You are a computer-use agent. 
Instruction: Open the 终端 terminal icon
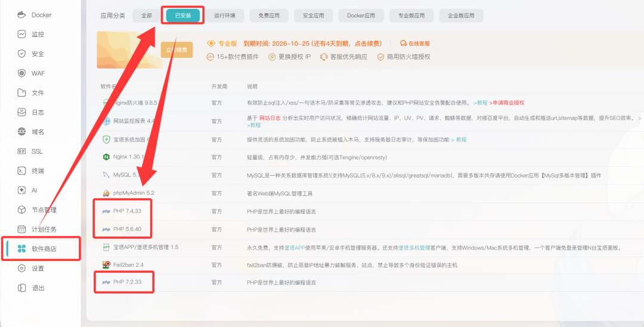22,171
